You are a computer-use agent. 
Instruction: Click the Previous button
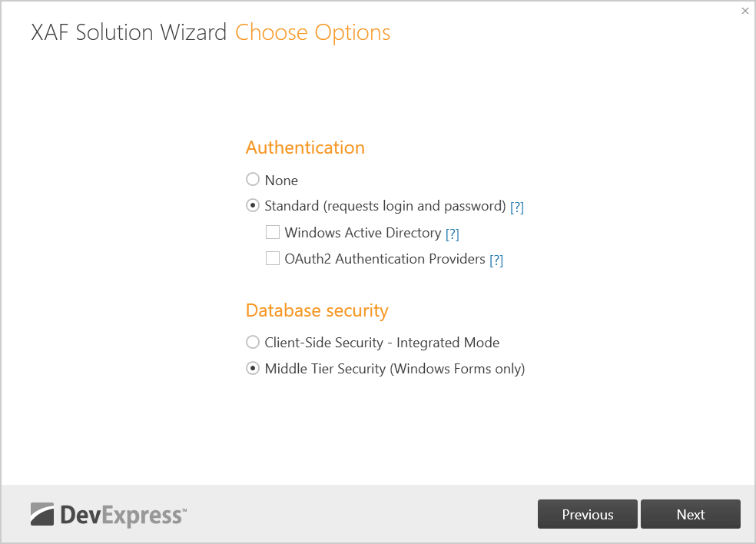(x=587, y=513)
